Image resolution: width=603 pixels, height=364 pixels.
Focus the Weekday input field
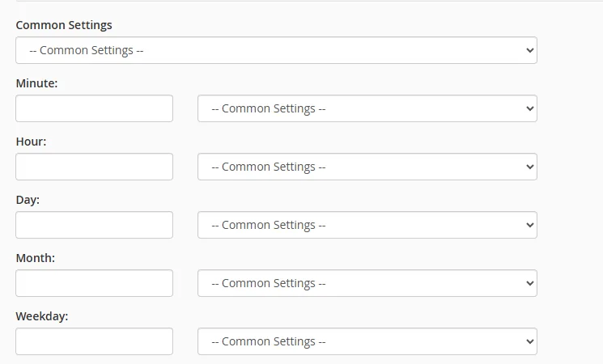tap(94, 341)
